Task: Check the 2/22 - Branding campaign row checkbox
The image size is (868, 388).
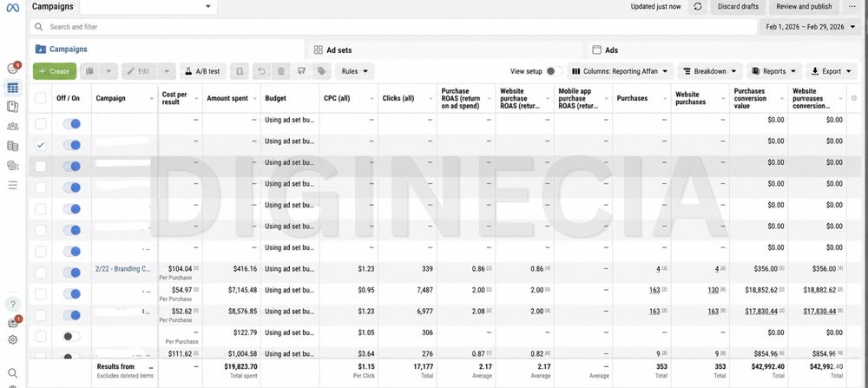Action: [x=41, y=273]
